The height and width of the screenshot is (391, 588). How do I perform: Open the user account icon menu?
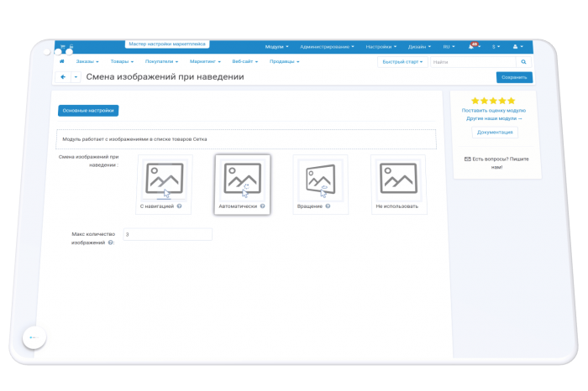pyautogui.click(x=515, y=46)
